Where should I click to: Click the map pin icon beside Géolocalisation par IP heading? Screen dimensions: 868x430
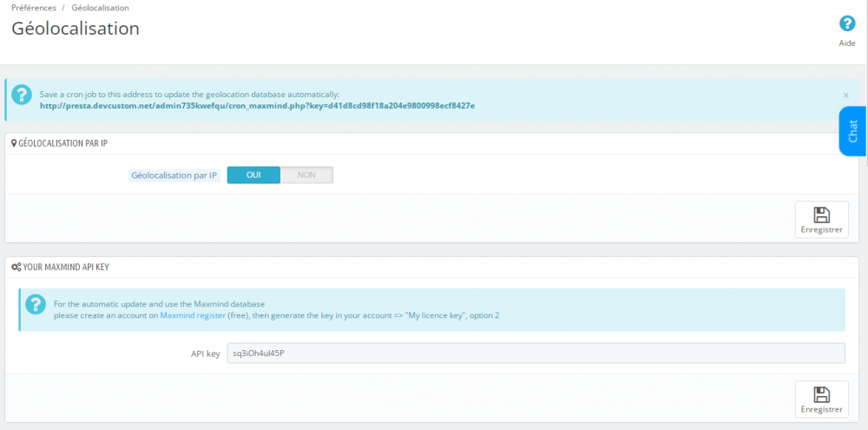point(15,143)
